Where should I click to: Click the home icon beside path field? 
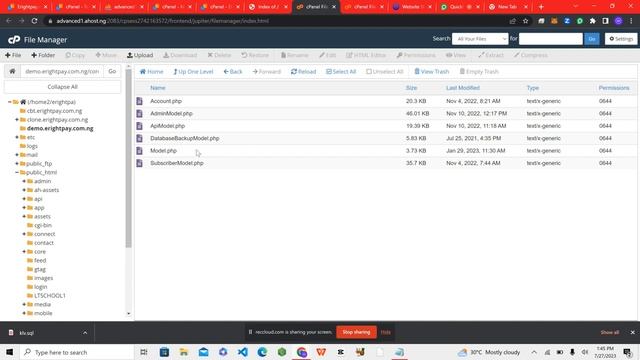(x=12, y=71)
